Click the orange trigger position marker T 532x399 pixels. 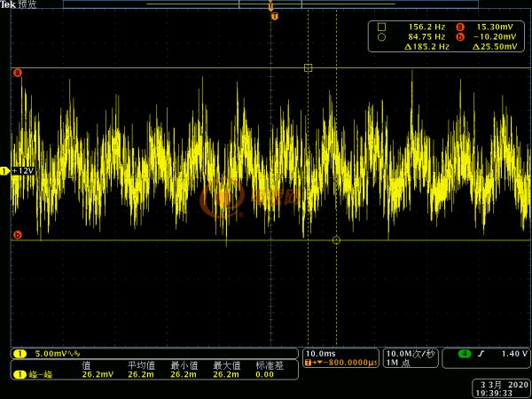pyautogui.click(x=275, y=17)
